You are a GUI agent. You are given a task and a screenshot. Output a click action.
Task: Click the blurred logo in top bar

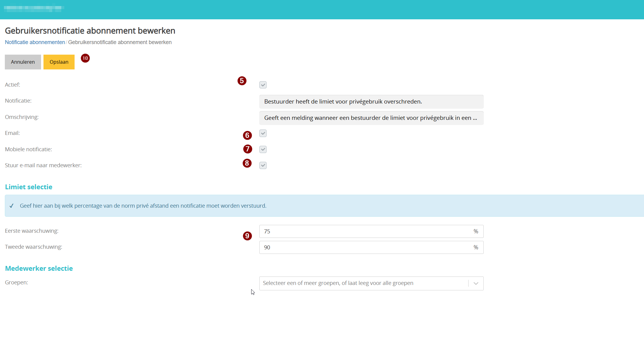(x=34, y=8)
